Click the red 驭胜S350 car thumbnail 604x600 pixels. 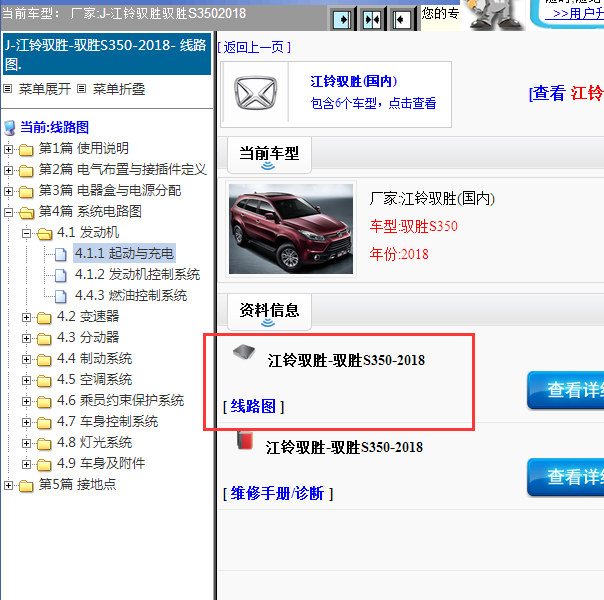coord(291,229)
